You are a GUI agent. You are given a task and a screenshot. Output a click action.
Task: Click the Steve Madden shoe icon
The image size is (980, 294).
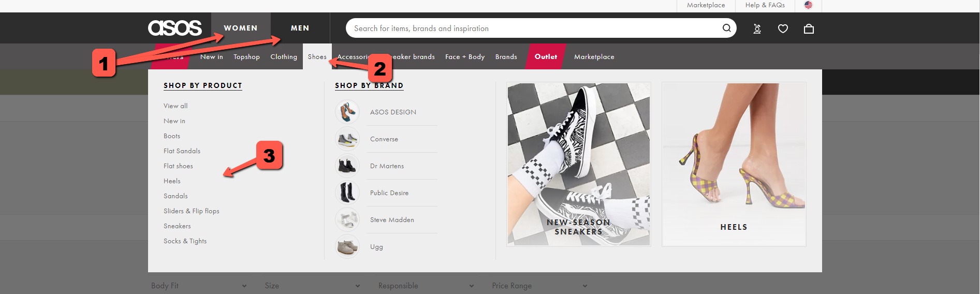[347, 219]
